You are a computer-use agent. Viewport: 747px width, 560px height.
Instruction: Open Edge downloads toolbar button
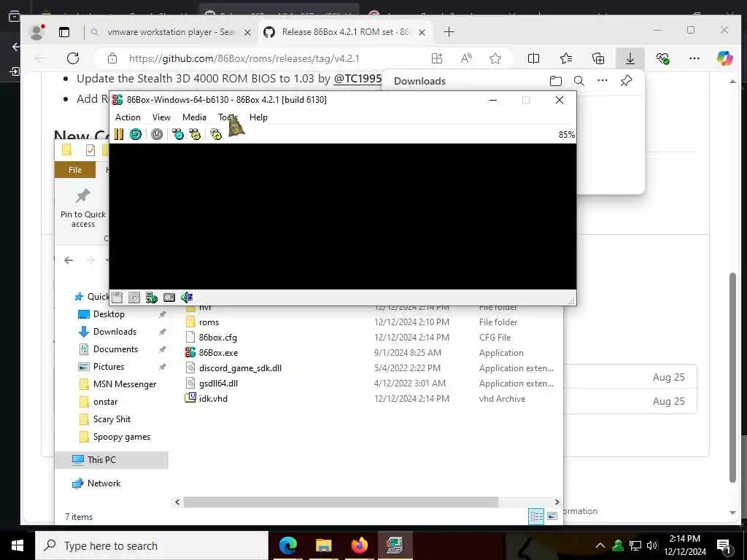[630, 58]
